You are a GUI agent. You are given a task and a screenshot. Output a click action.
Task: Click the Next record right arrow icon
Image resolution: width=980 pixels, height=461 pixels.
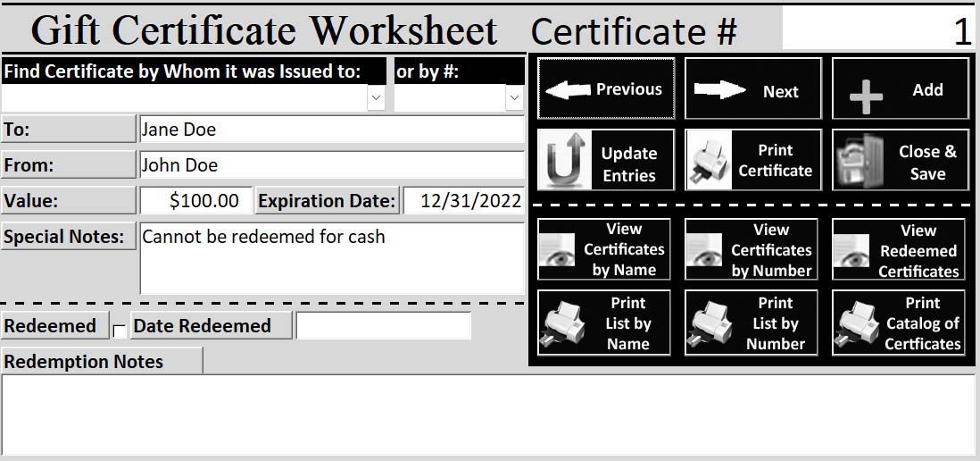tap(719, 90)
